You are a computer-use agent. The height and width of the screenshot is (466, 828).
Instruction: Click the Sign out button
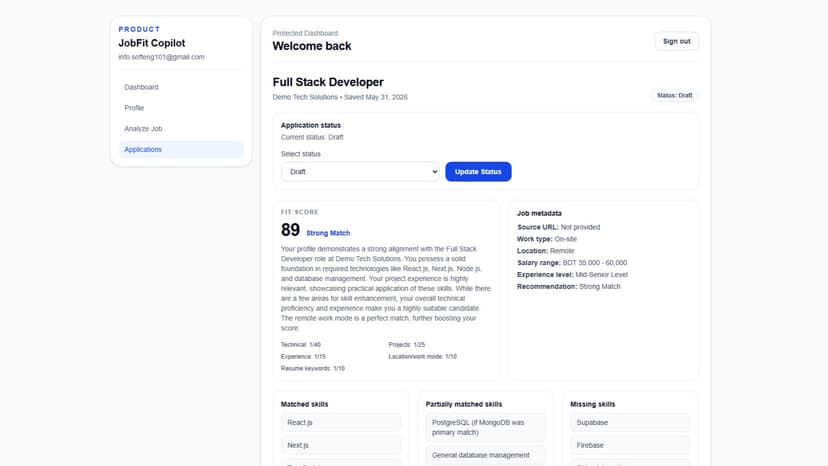coord(676,41)
